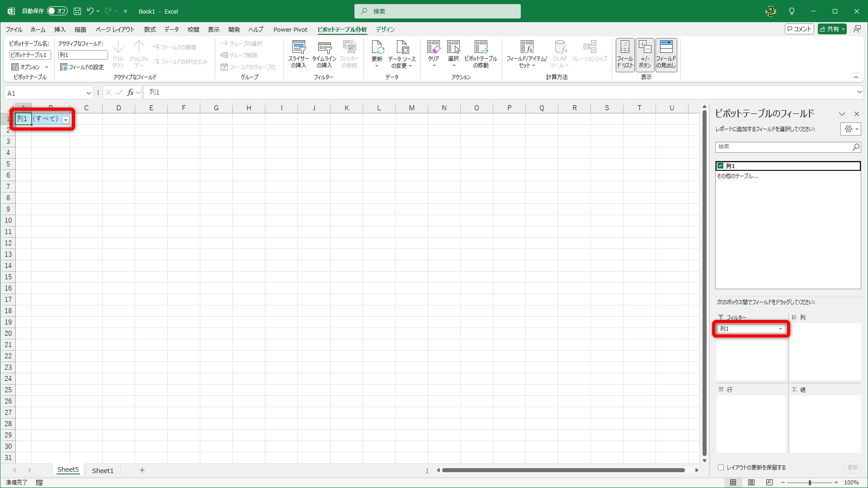Image resolution: width=868 pixels, height=488 pixels.
Task: Click the zoom slider handle
Action: (x=810, y=483)
